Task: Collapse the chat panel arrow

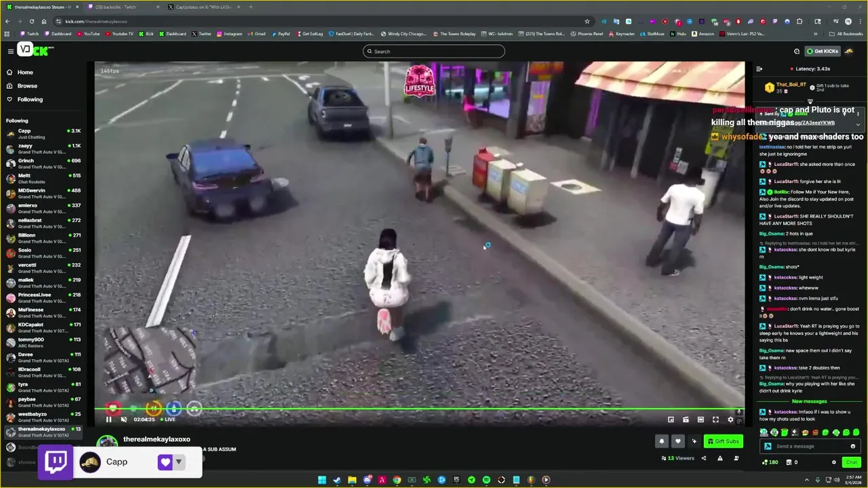Action: click(759, 68)
